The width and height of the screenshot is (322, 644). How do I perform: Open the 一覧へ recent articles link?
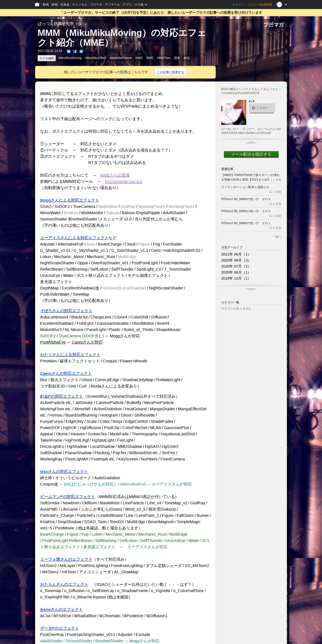tap(277, 237)
